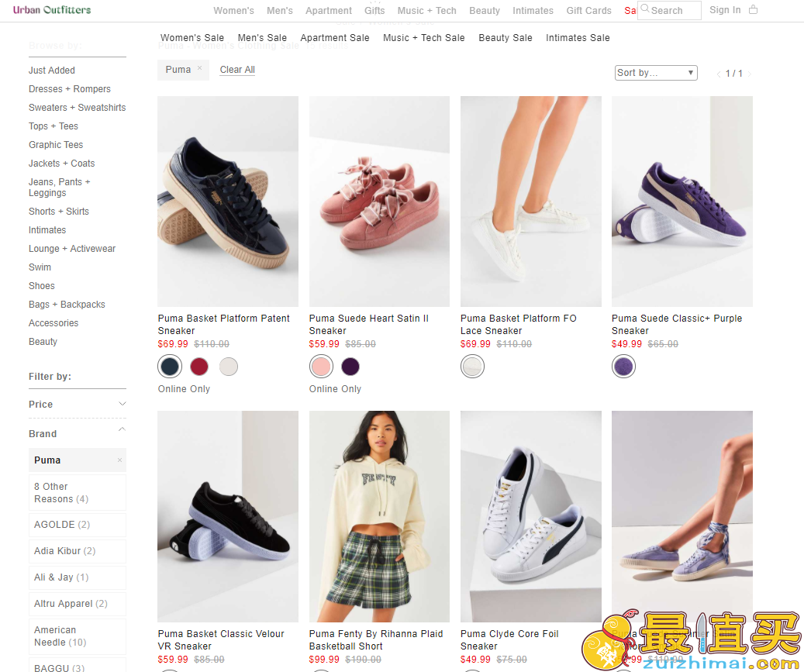
Task: Filter by Ali & Jay brand
Action: click(78, 577)
